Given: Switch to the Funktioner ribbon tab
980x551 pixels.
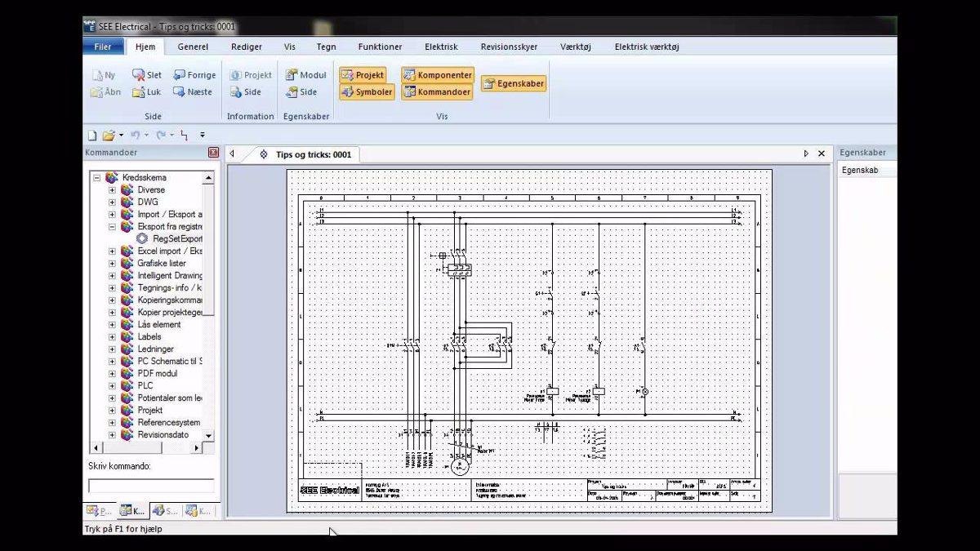Looking at the screenshot, I should (x=380, y=47).
